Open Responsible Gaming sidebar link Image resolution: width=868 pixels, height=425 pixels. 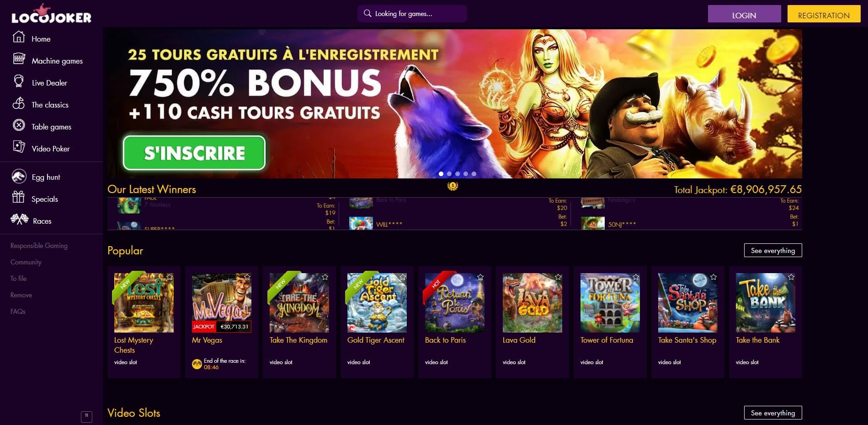(39, 246)
